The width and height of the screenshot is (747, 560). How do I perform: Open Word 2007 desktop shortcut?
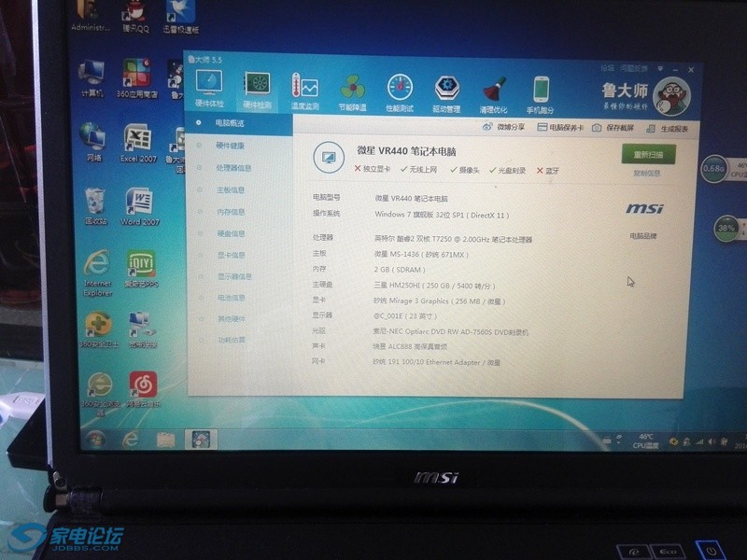[139, 207]
